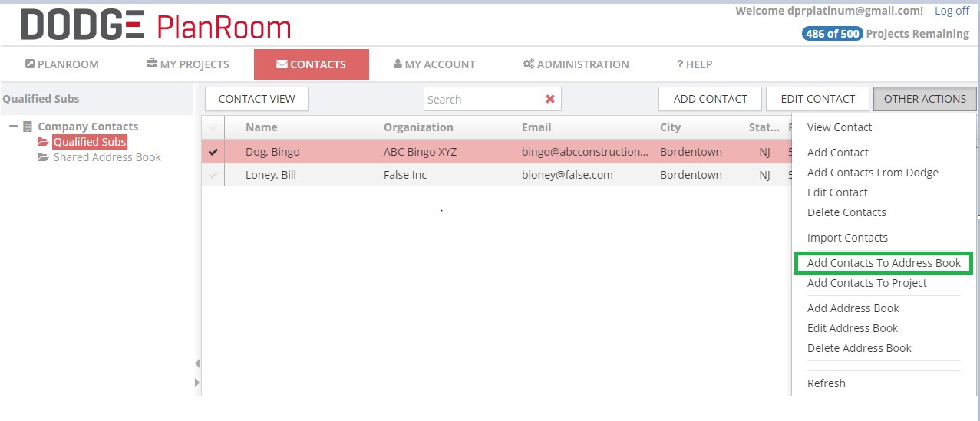This screenshot has width=980, height=421.
Task: Collapse the Company Contacts tree node
Action: [14, 127]
